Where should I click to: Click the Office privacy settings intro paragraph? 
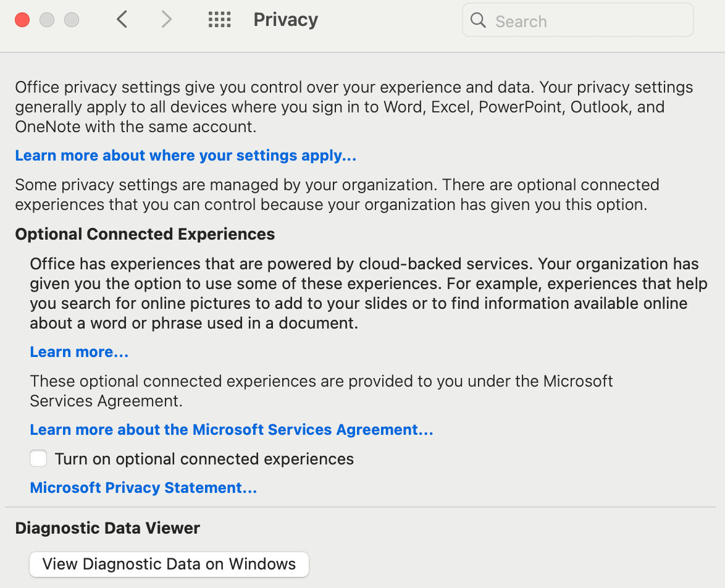click(x=354, y=107)
